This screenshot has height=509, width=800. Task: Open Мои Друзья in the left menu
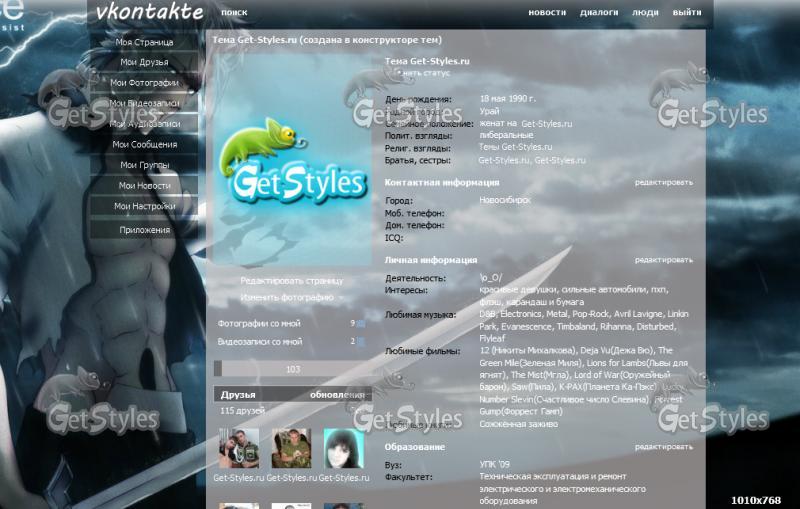[x=144, y=62]
